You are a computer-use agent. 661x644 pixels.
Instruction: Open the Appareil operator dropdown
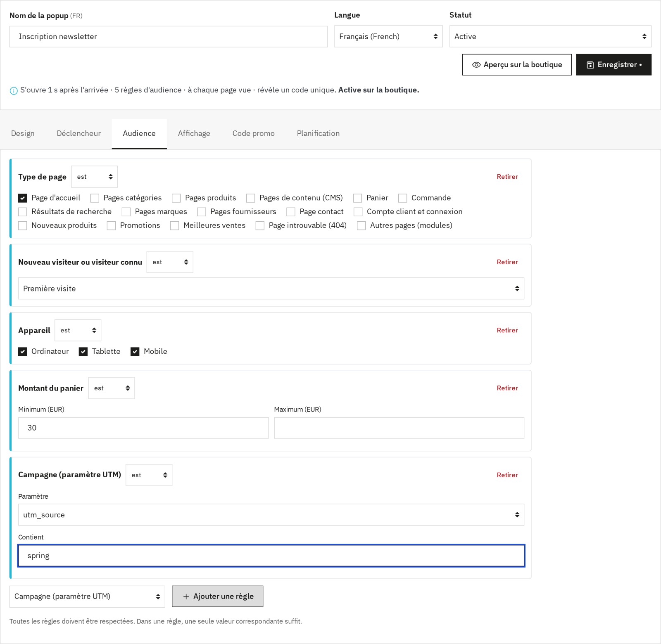78,330
